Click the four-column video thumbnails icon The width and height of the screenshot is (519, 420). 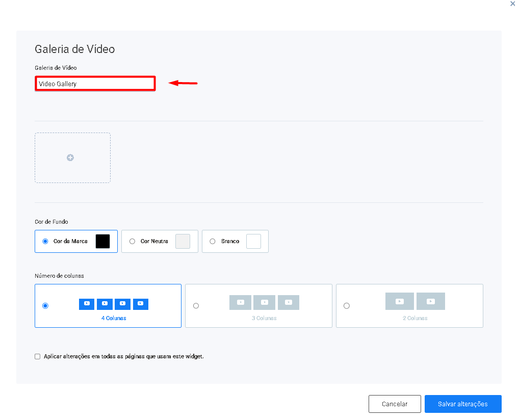114,304
